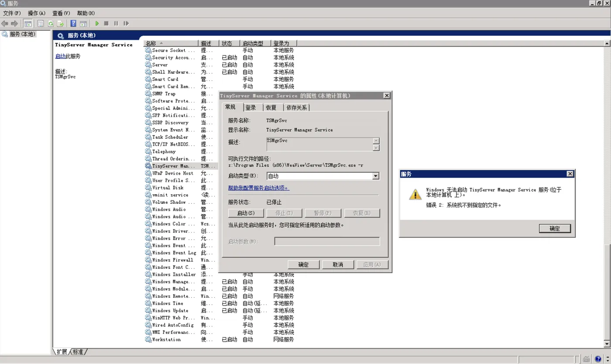Click 确定 in the properties dialog

[303, 264]
